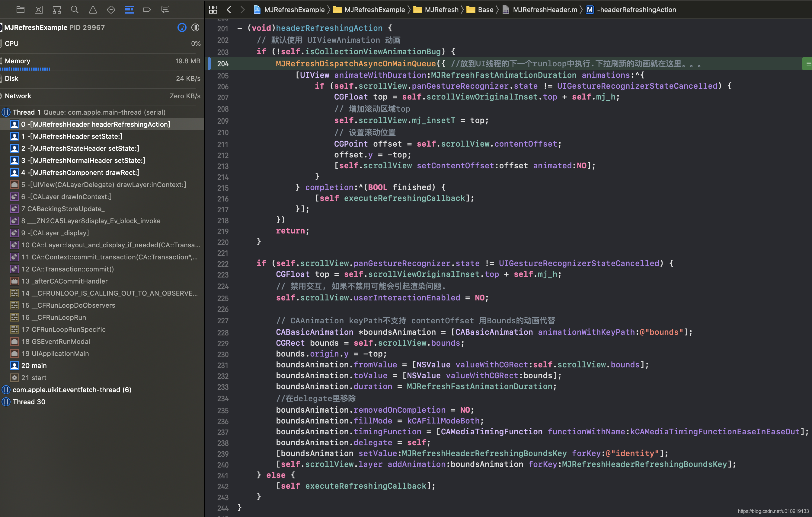Toggle the thread display mode button
The height and width of the screenshot is (517, 812).
pyautogui.click(x=195, y=27)
